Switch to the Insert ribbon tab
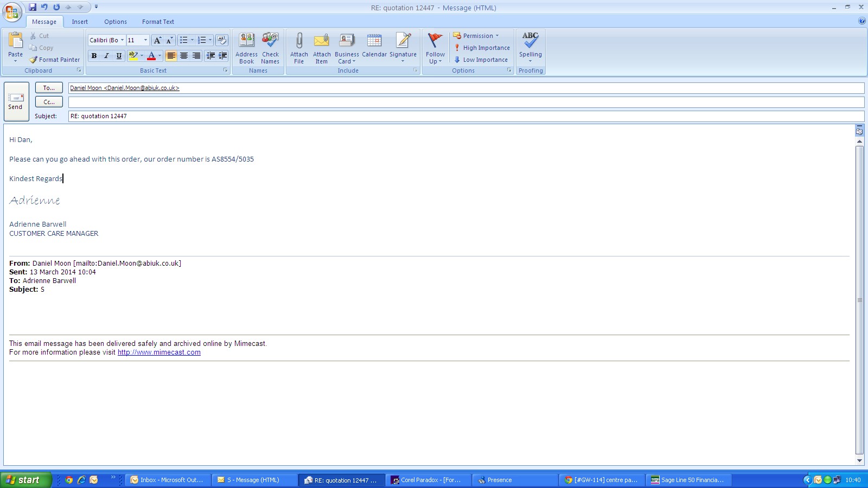The image size is (868, 488). click(80, 22)
